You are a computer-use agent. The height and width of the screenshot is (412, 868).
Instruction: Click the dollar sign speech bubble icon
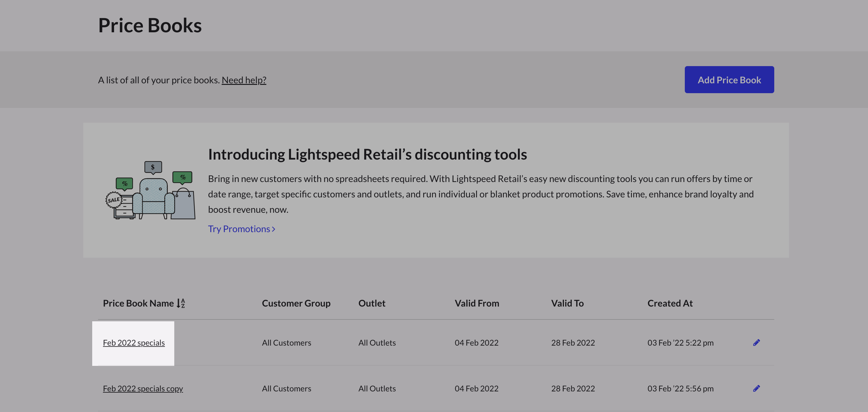tap(153, 167)
